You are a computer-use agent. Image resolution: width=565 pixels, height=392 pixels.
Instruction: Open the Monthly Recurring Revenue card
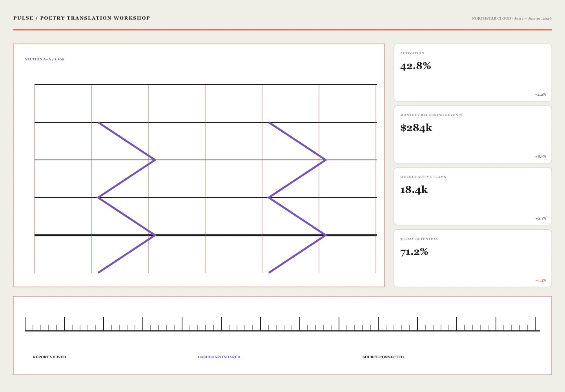point(473,134)
